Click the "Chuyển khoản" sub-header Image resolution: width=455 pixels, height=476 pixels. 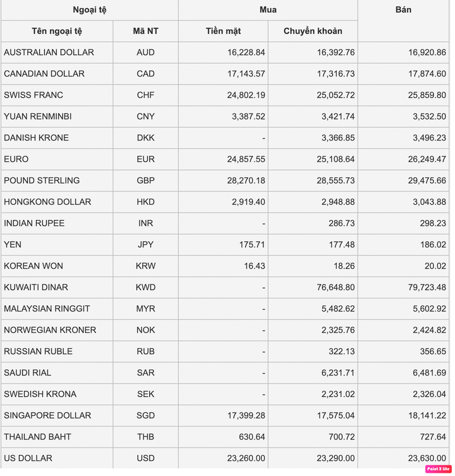pyautogui.click(x=313, y=31)
